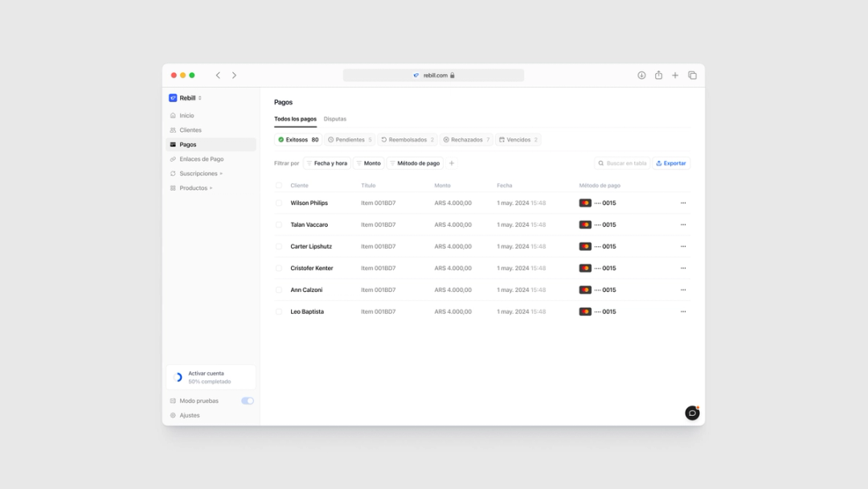Open more options for Cristofer Kenter row
The image size is (868, 489).
(683, 268)
